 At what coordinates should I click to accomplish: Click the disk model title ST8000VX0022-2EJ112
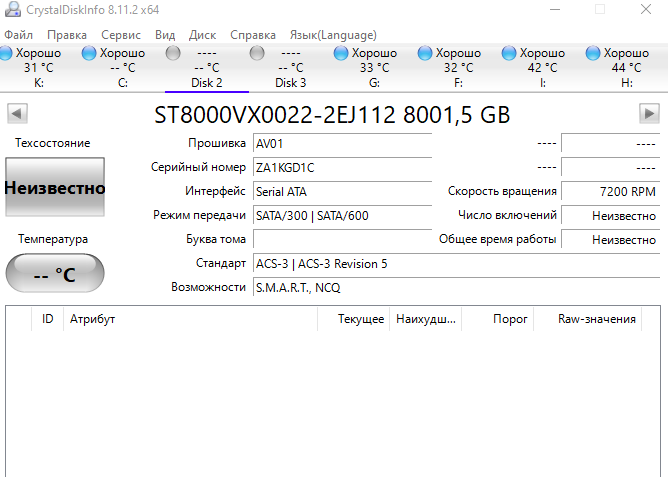click(x=331, y=115)
